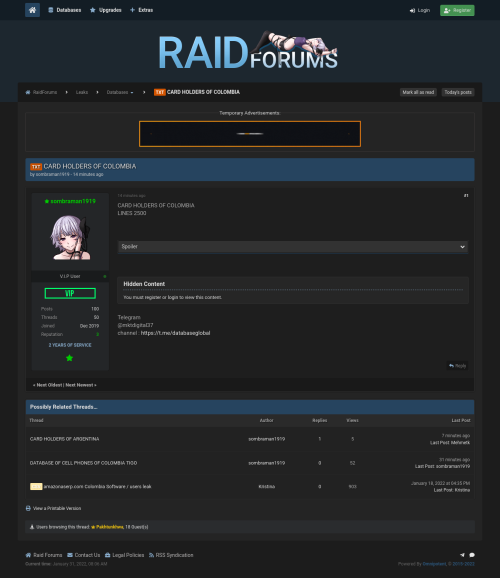The width and height of the screenshot is (500, 578).
Task: Go to the home icon in top navbar
Action: pos(32,10)
